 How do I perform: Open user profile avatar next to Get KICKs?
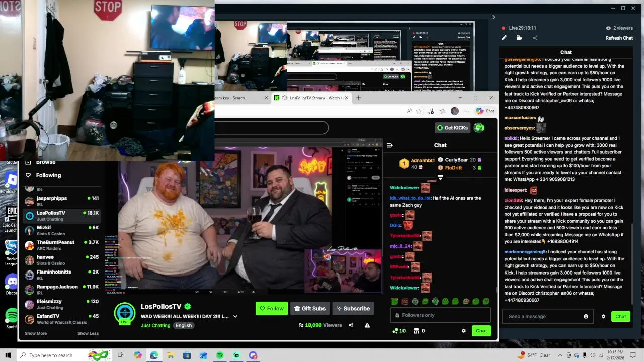tap(479, 128)
